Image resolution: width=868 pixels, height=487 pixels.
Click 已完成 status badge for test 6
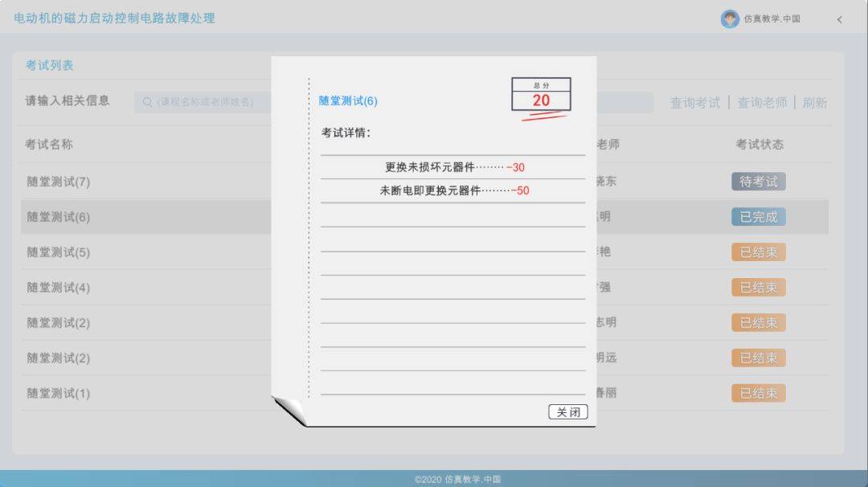pos(759,217)
